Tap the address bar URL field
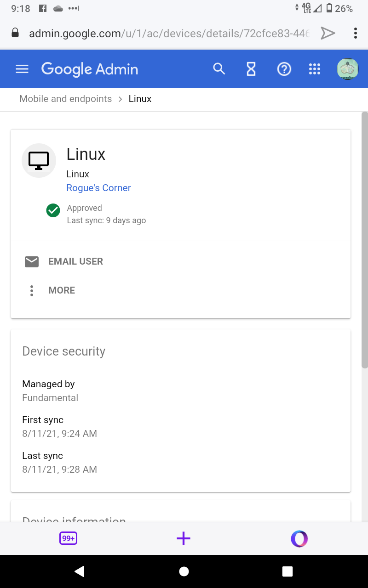Image resolution: width=368 pixels, height=588 pixels. click(169, 33)
